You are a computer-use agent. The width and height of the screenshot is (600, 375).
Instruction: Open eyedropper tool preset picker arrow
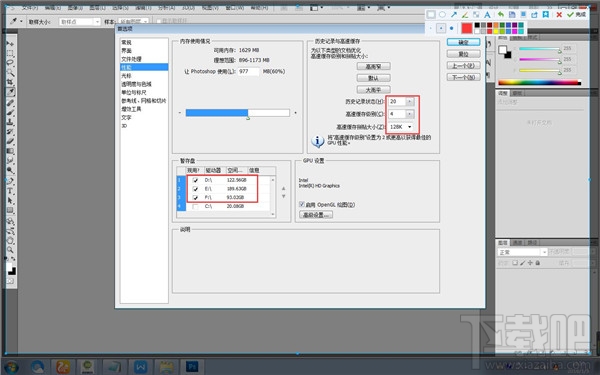pyautogui.click(x=21, y=21)
